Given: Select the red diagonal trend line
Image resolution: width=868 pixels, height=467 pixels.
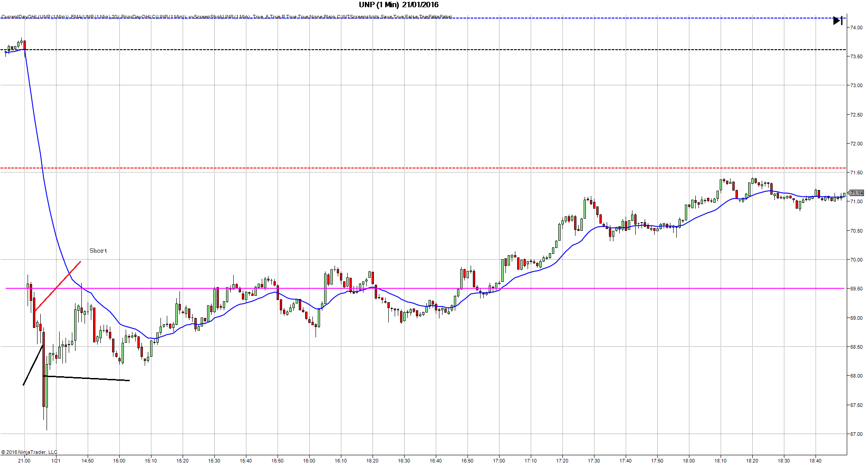Looking at the screenshot, I should click(57, 286).
